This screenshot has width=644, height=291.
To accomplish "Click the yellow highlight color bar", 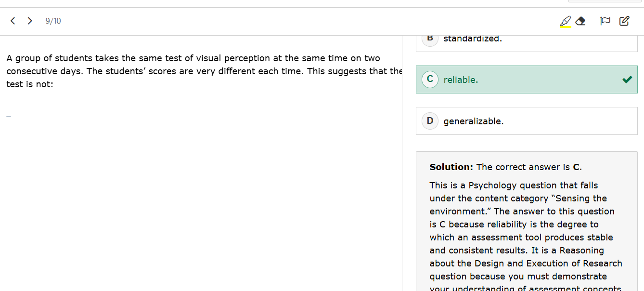I will pyautogui.click(x=566, y=27).
